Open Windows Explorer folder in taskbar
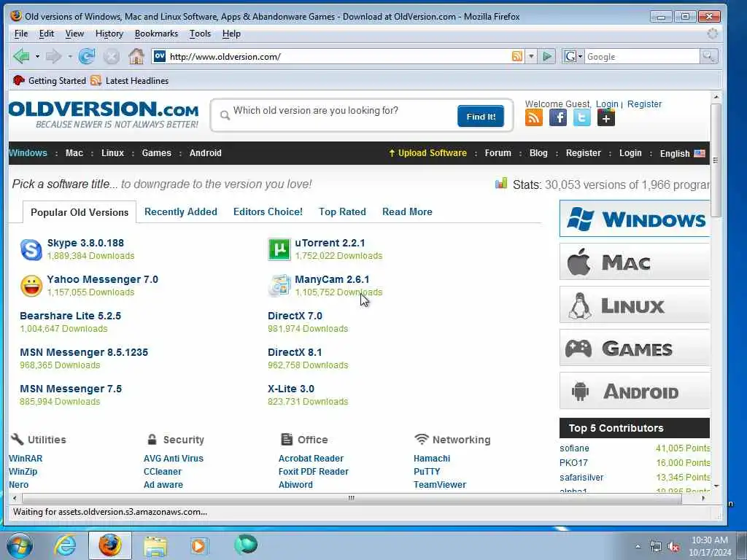Viewport: 747px width, 560px height. coord(155,545)
